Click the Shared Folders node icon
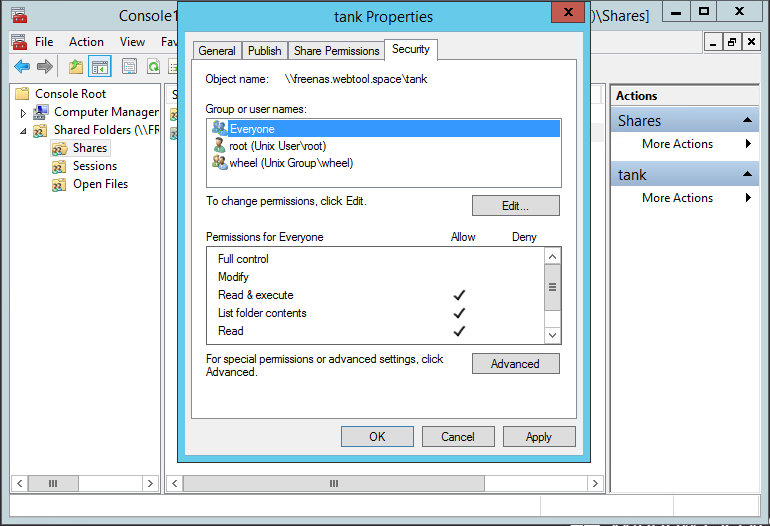770x526 pixels. pos(40,130)
